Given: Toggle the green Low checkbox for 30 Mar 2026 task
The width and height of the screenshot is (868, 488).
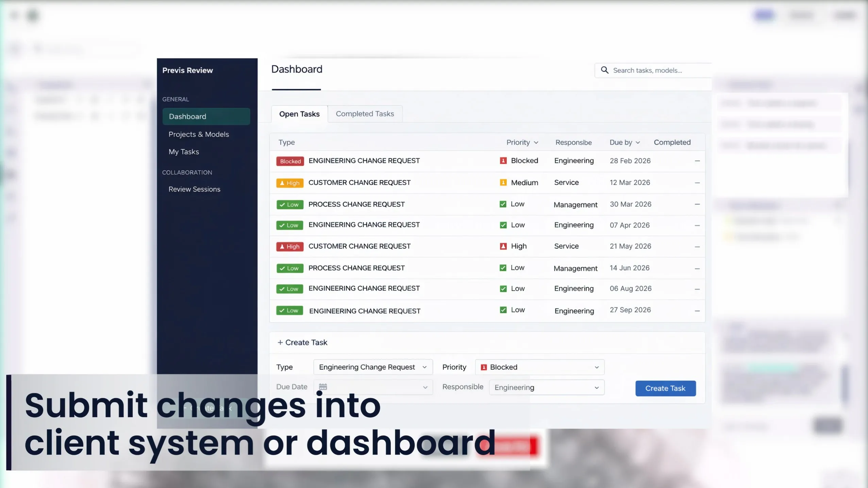Looking at the screenshot, I should click(x=503, y=204).
